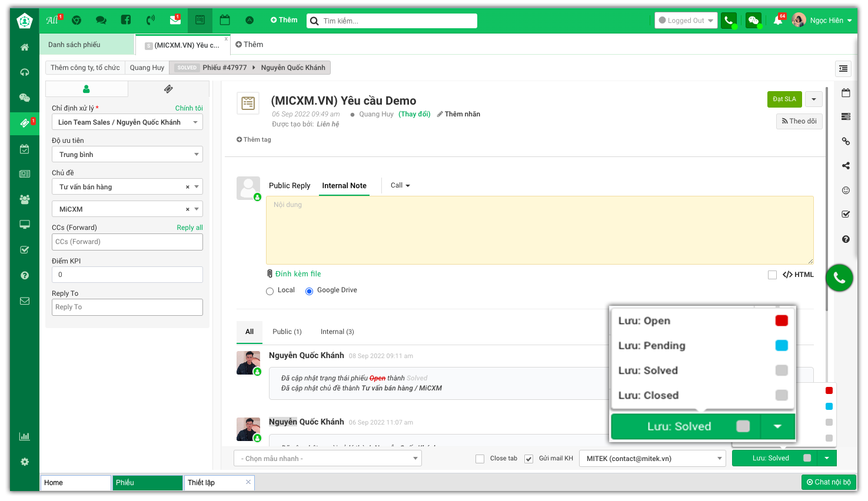The width and height of the screenshot is (868, 501).
Task: Tick the Close tab checkbox
Action: (x=480, y=459)
